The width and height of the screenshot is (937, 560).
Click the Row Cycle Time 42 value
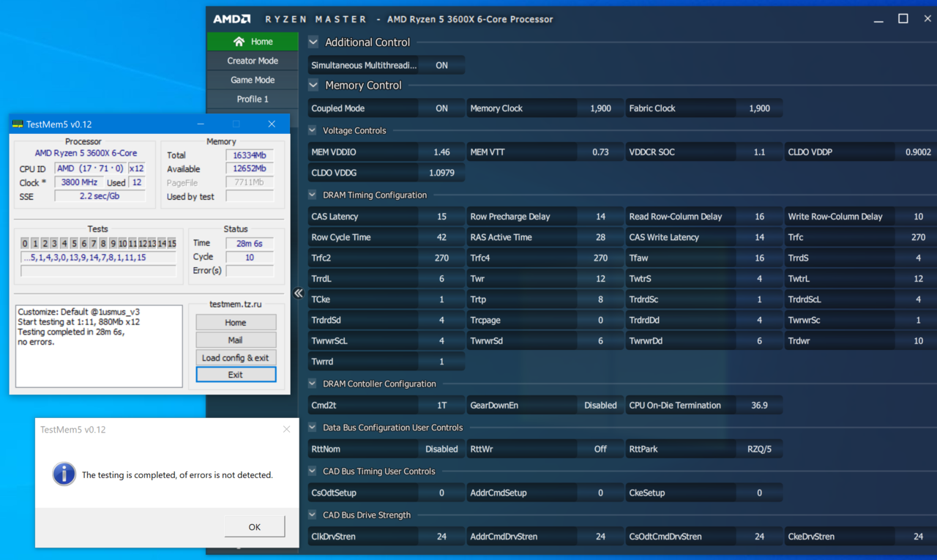pyautogui.click(x=441, y=237)
